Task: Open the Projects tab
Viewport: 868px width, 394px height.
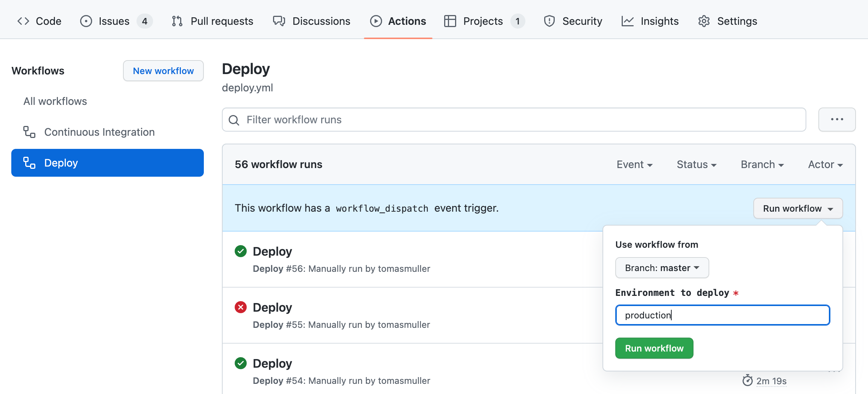Action: coord(484,21)
